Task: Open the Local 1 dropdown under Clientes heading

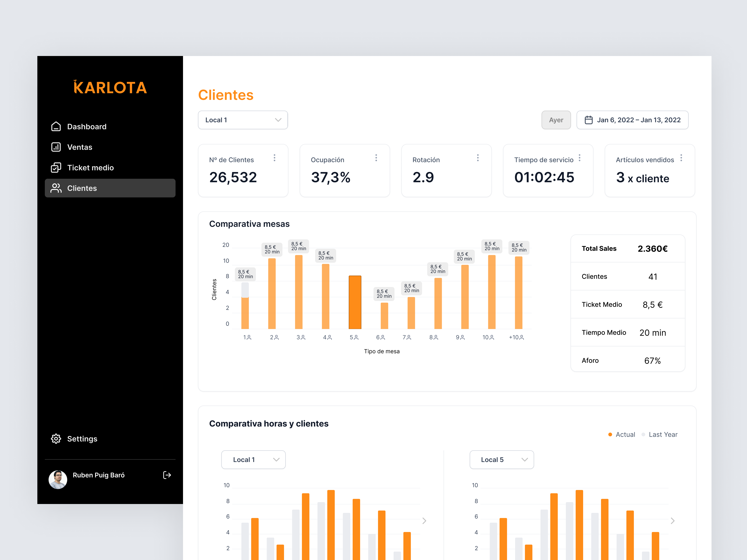Action: (x=242, y=120)
